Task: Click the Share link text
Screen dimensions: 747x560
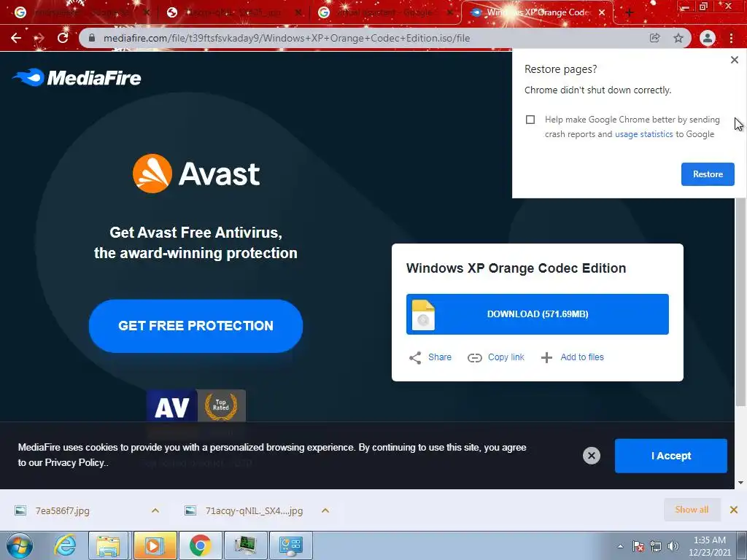Action: [440, 357]
